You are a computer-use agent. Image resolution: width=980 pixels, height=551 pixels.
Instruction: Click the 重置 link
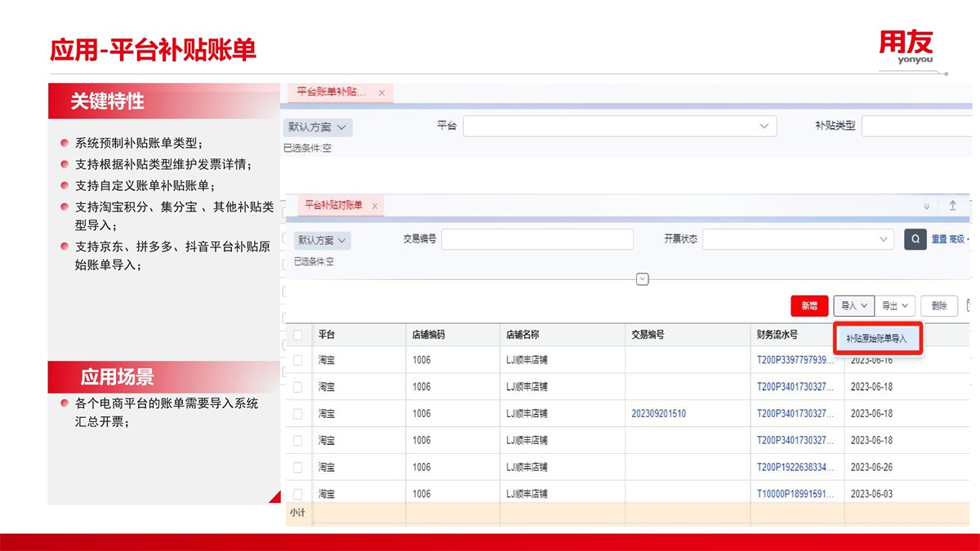[x=939, y=239]
